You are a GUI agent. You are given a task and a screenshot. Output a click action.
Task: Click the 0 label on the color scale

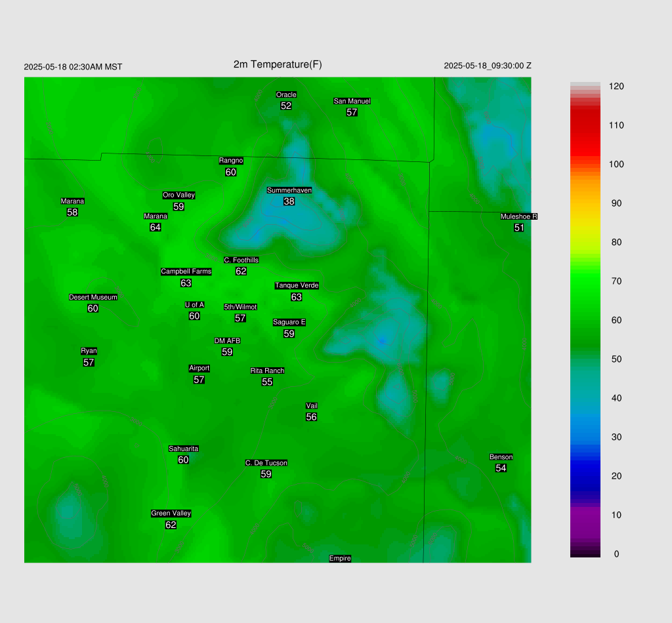[616, 554]
